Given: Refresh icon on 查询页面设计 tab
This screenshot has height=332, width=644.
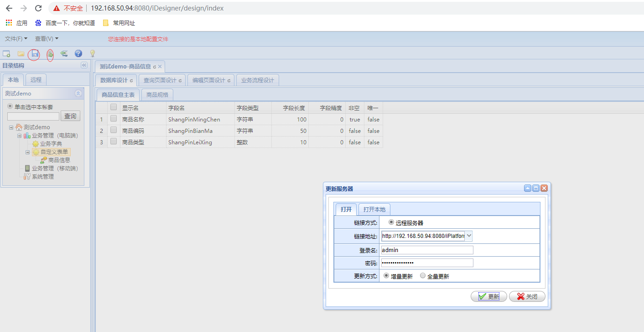Looking at the screenshot, I should [x=180, y=80].
